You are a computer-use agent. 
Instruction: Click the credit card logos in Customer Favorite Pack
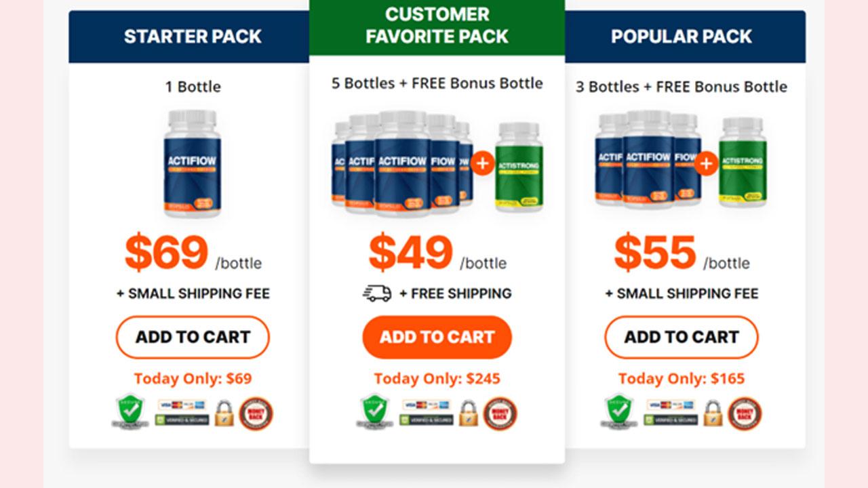(427, 405)
